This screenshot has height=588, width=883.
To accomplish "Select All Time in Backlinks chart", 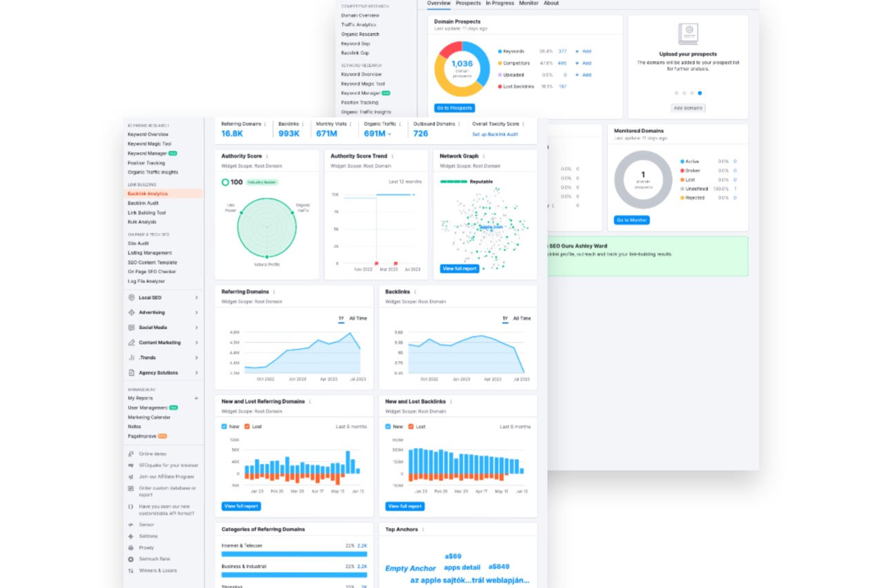I will (522, 318).
